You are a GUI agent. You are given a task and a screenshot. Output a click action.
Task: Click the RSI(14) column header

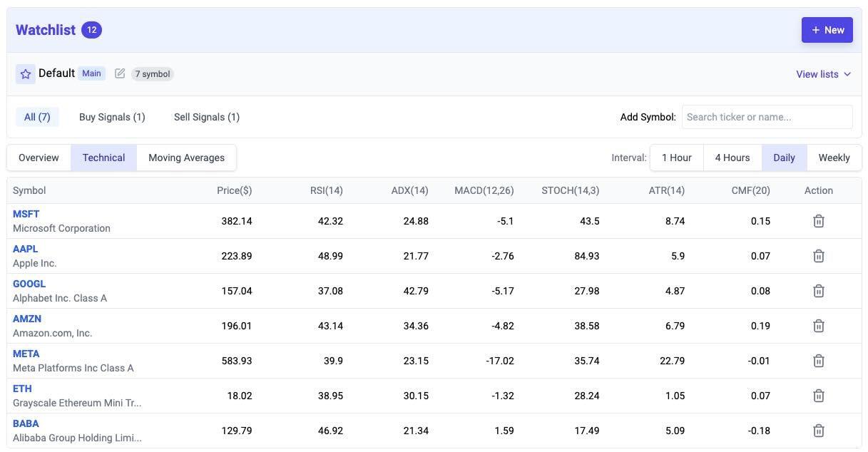coord(327,190)
